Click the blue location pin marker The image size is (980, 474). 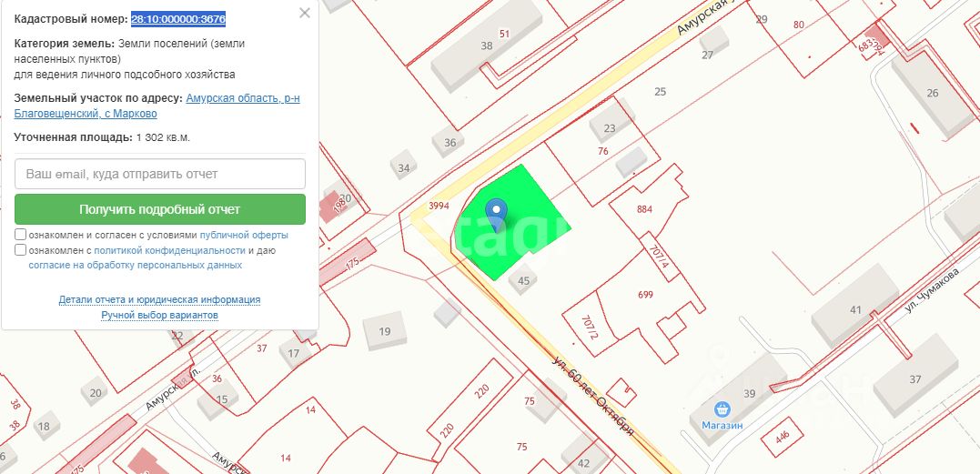click(x=496, y=214)
